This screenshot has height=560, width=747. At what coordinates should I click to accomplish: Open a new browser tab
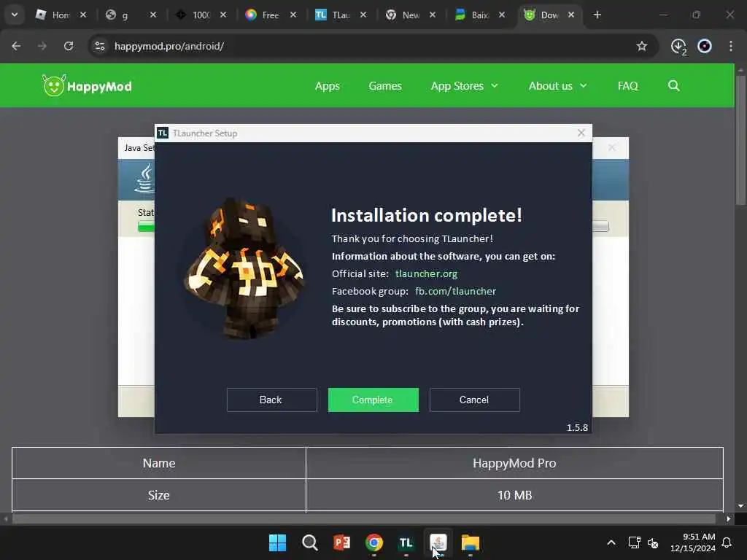pos(597,15)
